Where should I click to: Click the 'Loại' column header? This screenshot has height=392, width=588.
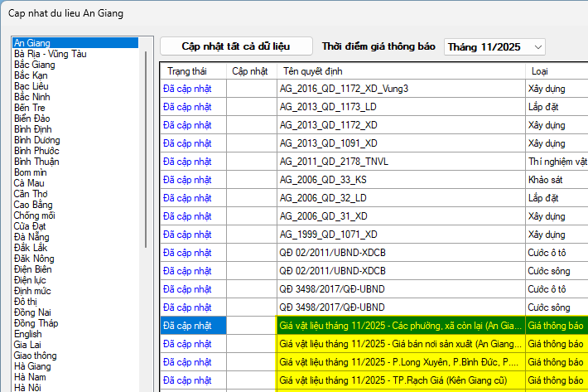point(555,71)
